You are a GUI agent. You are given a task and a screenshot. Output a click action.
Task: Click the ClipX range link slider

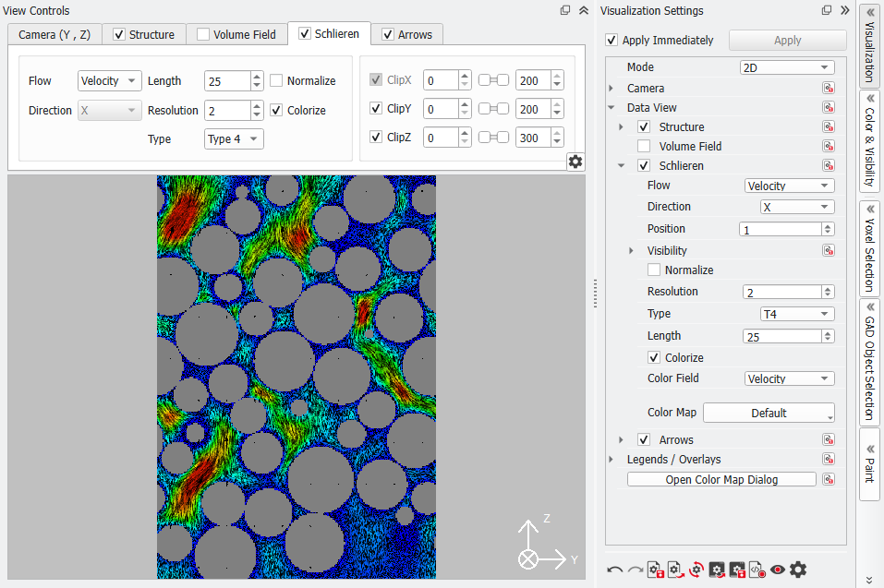(493, 80)
